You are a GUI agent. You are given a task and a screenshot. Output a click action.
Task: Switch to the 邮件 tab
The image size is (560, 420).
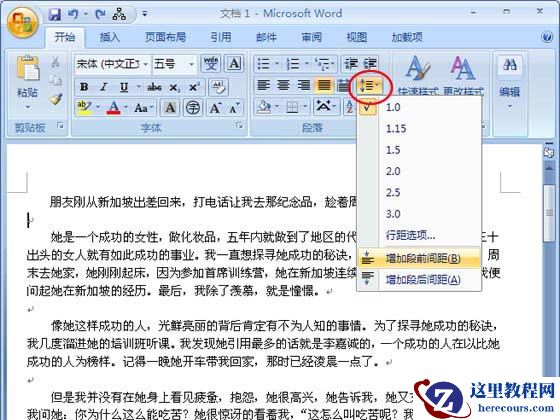pos(266,37)
